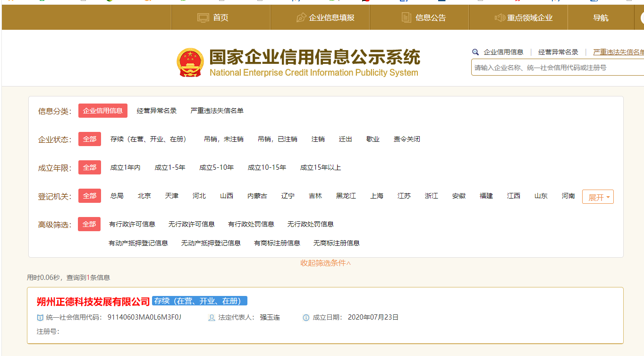This screenshot has width=644, height=356.
Task: Select 企业信用信息 in 信息分类 filter
Action: coord(103,111)
